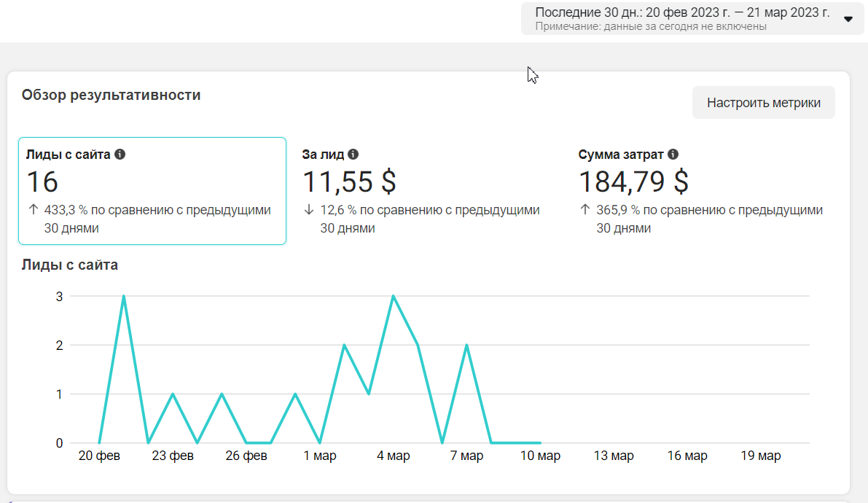Image resolution: width=868 pixels, height=503 pixels.
Task: Click info icon next to Лиды с сайта
Action: (120, 155)
